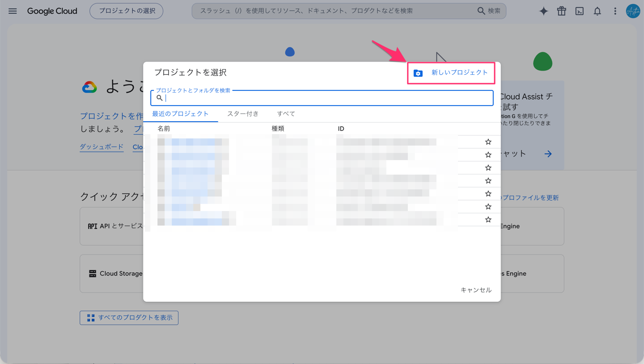This screenshot has height=364, width=644.
Task: Click the rainbow cloud welcome logo
Action: point(89,87)
